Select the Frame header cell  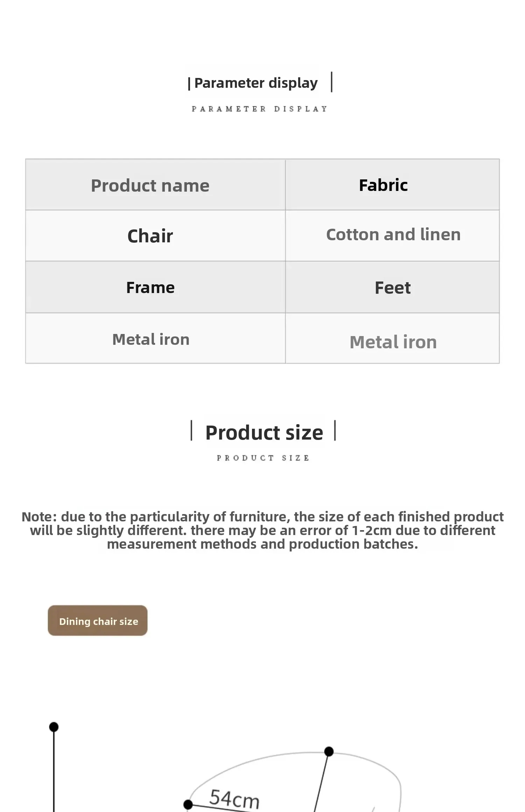tap(155, 287)
